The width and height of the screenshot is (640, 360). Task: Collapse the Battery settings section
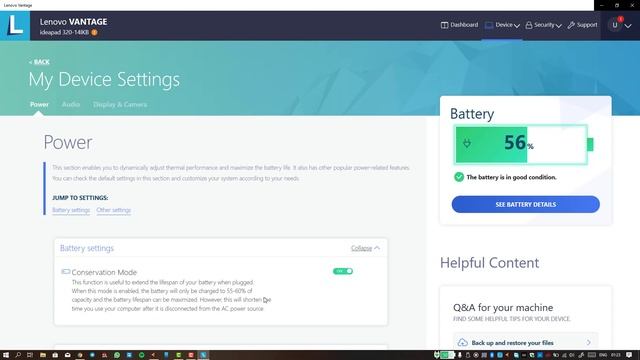365,248
